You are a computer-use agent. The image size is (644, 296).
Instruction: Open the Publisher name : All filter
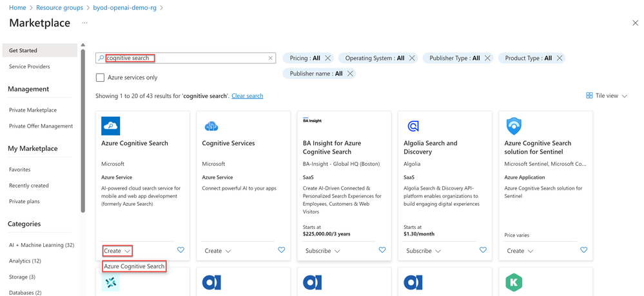pos(317,74)
